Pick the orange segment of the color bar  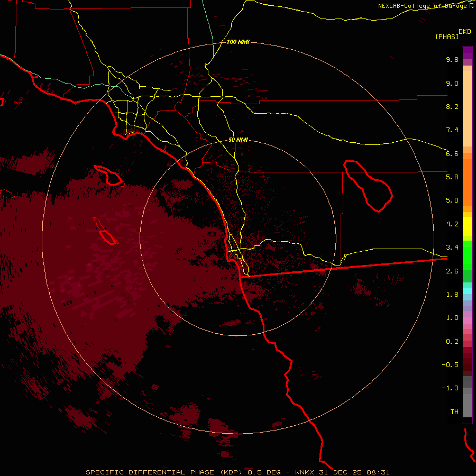(467, 183)
